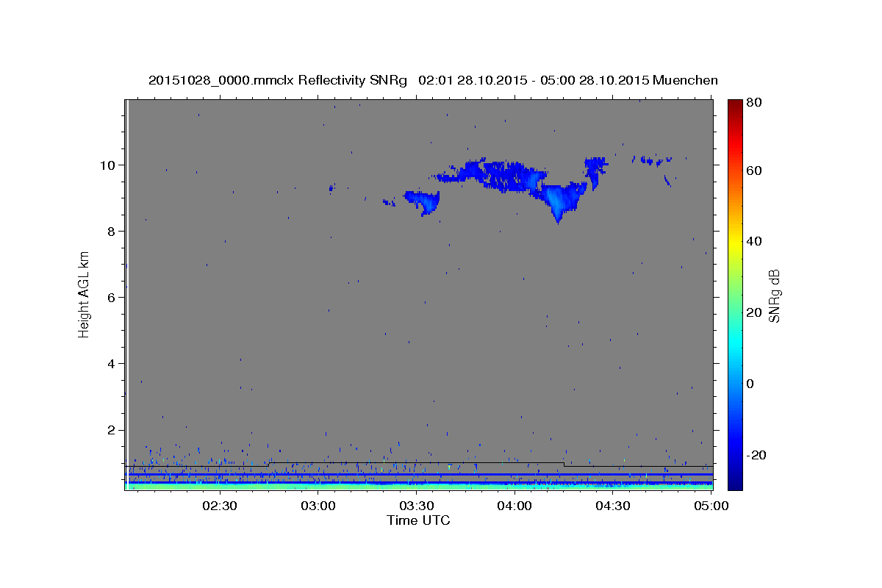Click the 'Height AGL km' y-axis label
Image resolution: width=882 pixels, height=588 pixels.
coord(85,293)
